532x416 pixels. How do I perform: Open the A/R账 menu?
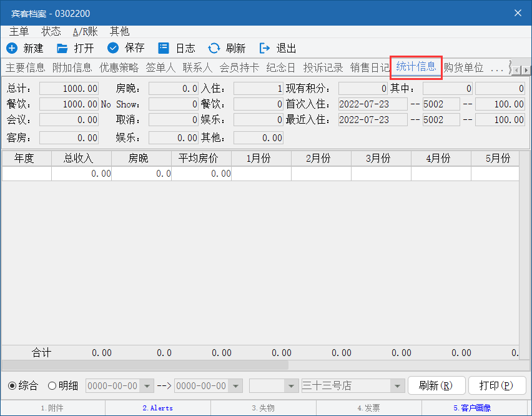[x=85, y=32]
